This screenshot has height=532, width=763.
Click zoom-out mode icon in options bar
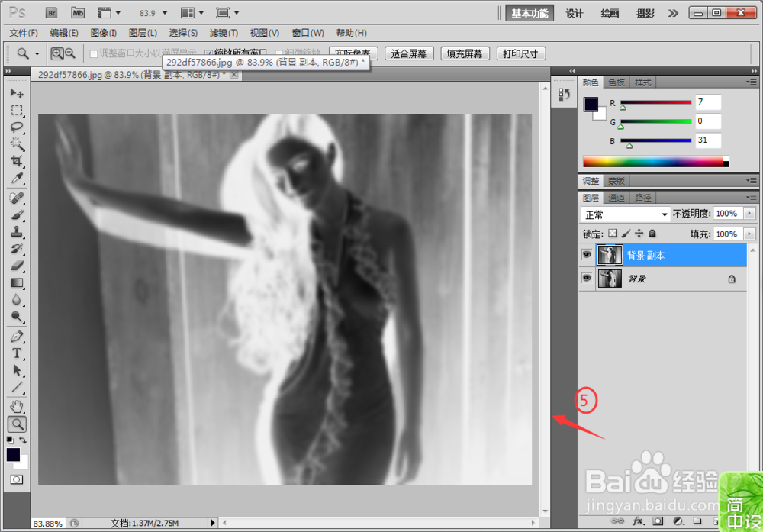pyautogui.click(x=70, y=53)
